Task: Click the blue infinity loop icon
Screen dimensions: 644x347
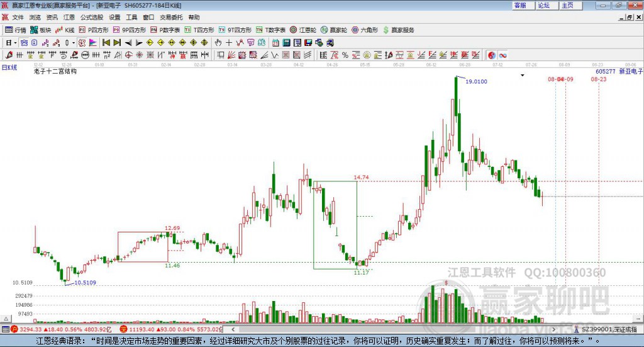Action: pos(502,55)
